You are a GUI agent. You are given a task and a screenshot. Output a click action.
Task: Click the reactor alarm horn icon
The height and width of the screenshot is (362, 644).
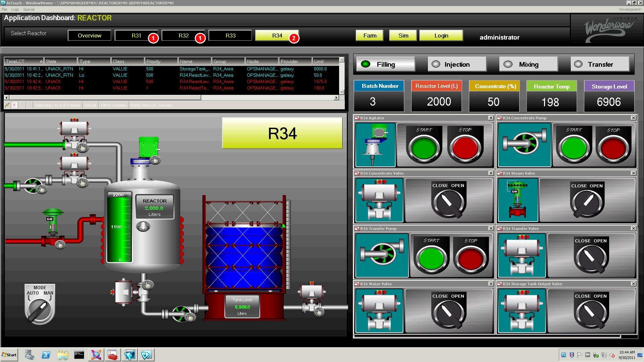[143, 226]
